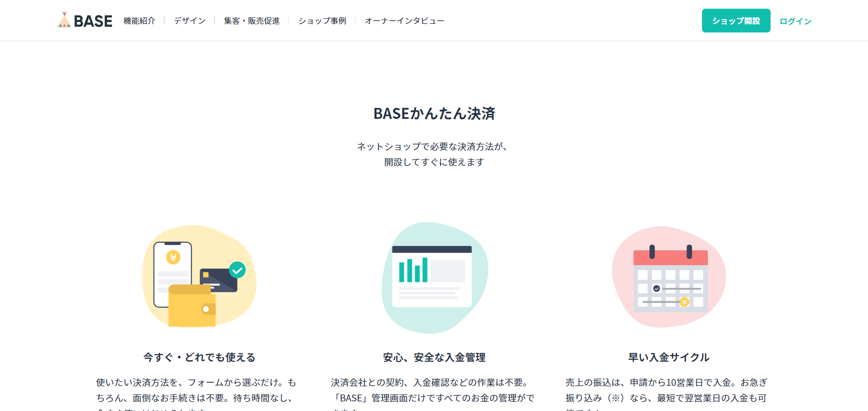
Task: Click the line starting 使いたい決済方法を
Action: 196,383
